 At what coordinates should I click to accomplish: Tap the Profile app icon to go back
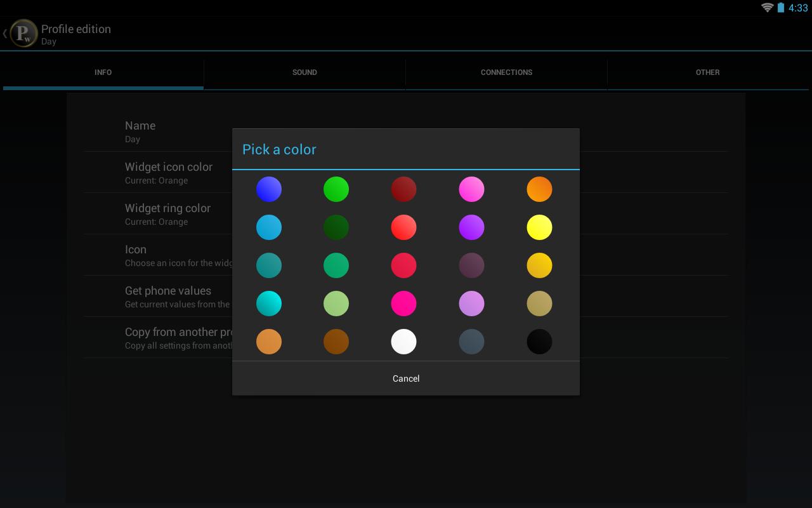coord(23,34)
